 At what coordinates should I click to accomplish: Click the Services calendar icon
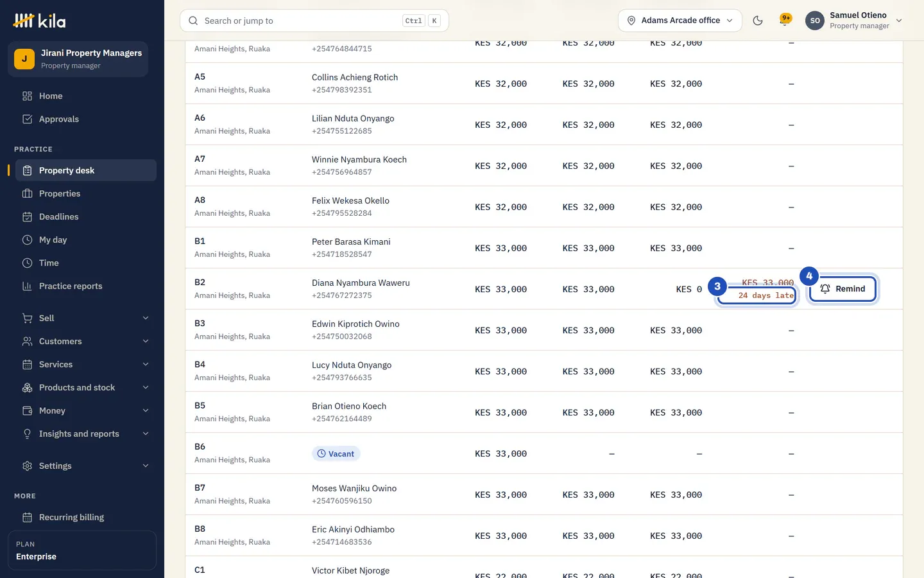[x=27, y=365]
